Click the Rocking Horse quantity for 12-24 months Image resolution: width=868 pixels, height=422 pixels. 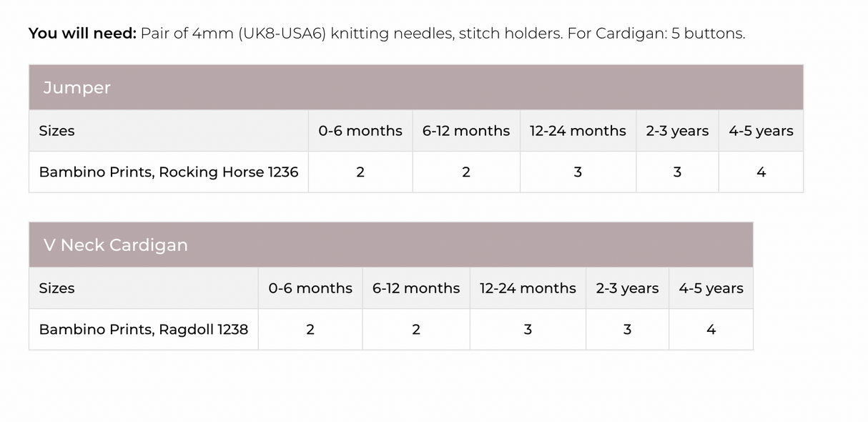click(x=578, y=172)
